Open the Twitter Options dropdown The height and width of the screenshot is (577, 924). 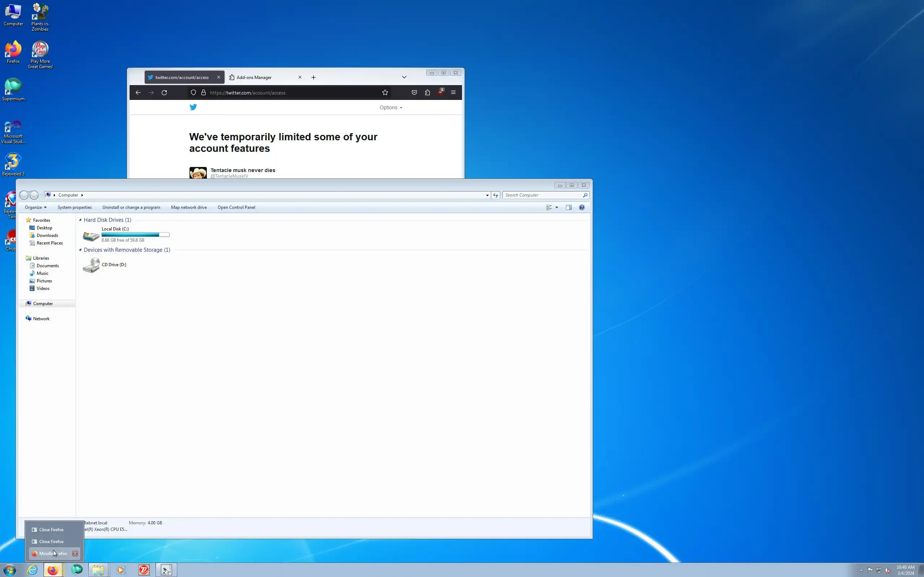pyautogui.click(x=390, y=107)
